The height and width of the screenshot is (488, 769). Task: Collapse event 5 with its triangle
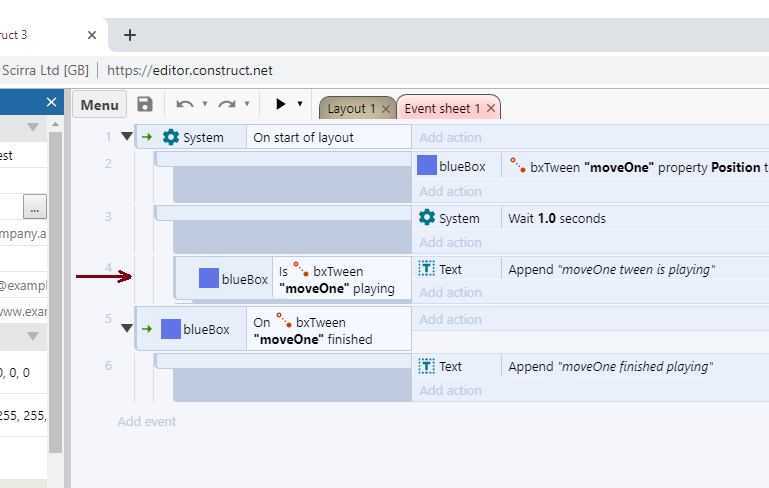[127, 328]
